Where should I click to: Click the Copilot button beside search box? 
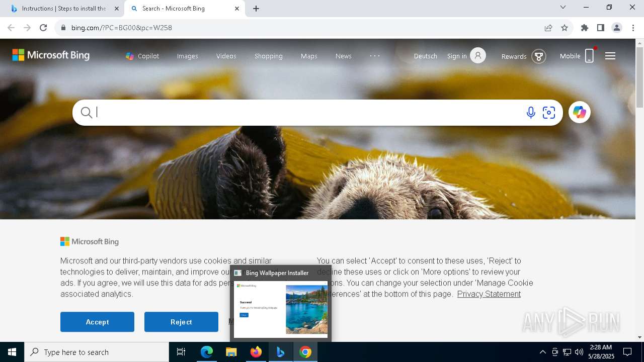point(580,112)
